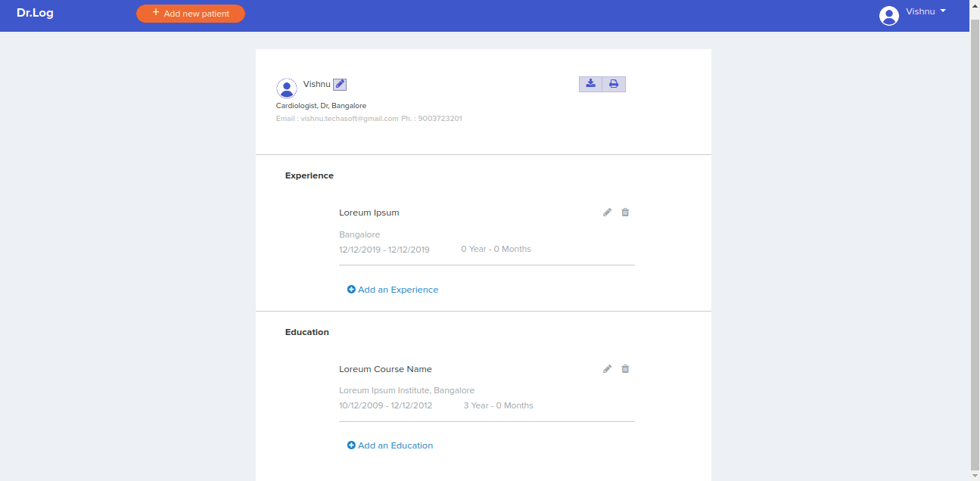Click the Dr.Log logo
The width and height of the screenshot is (980, 481).
(x=35, y=13)
